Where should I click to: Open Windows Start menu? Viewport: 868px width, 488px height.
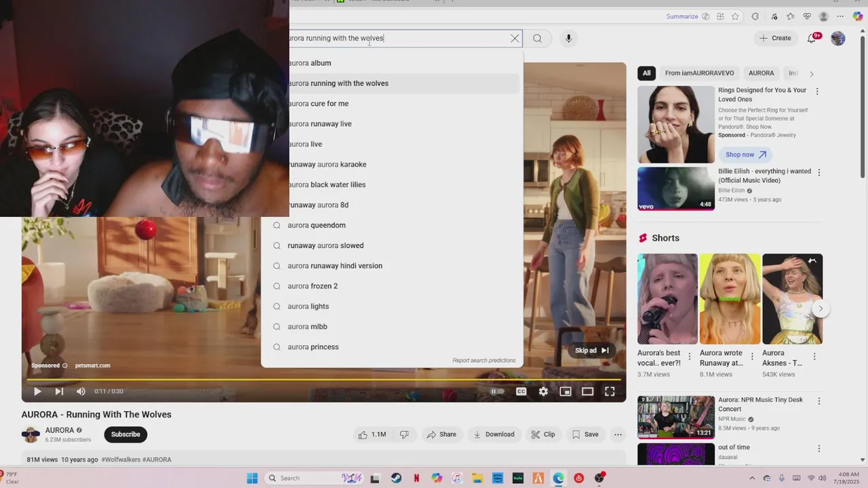pos(252,478)
